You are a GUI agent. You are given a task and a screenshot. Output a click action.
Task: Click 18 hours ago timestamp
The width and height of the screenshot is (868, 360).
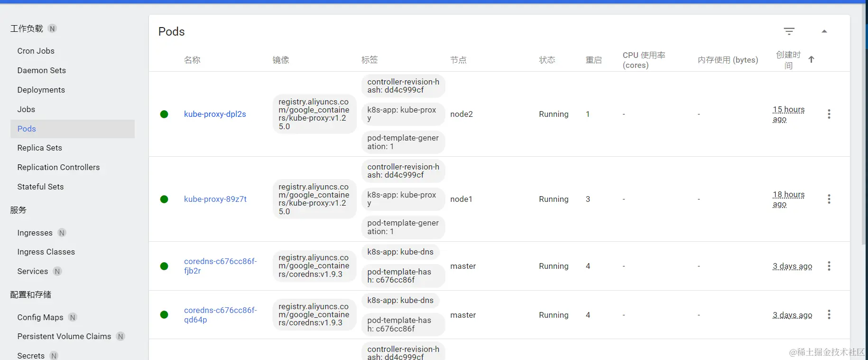tap(789, 199)
